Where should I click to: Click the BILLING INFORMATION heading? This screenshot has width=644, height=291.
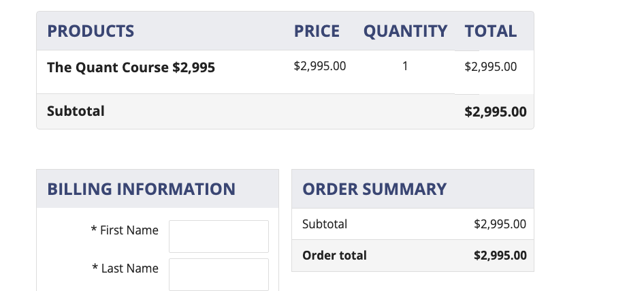(141, 189)
